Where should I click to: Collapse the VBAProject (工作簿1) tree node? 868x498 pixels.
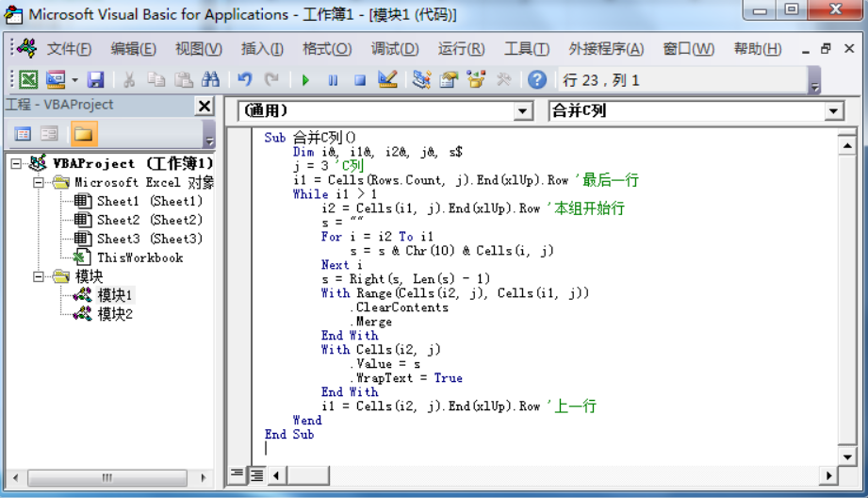click(17, 163)
